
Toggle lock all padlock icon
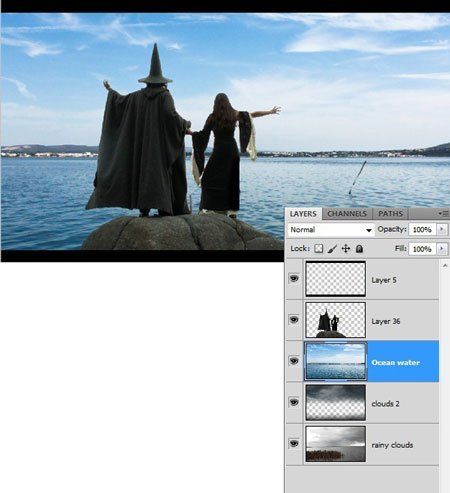pyautogui.click(x=359, y=249)
